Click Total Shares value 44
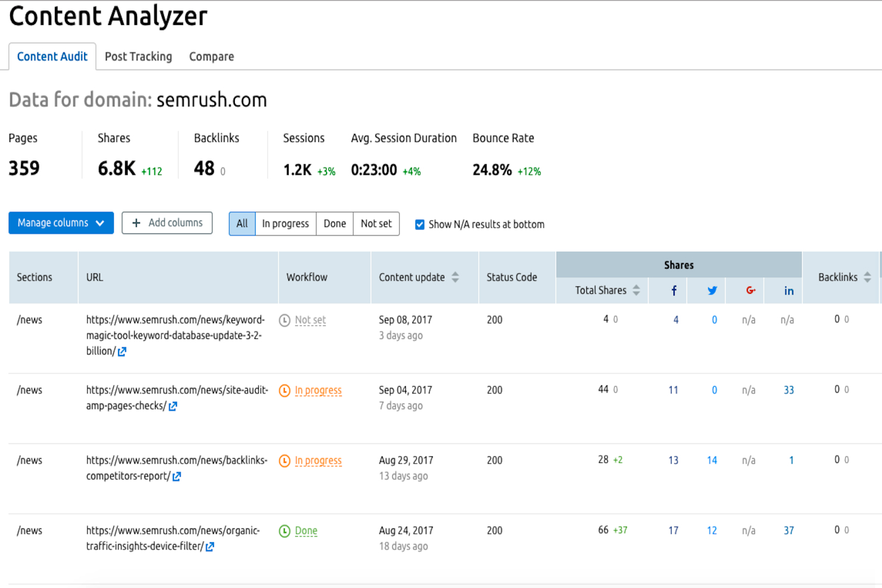The width and height of the screenshot is (882, 588). point(603,390)
